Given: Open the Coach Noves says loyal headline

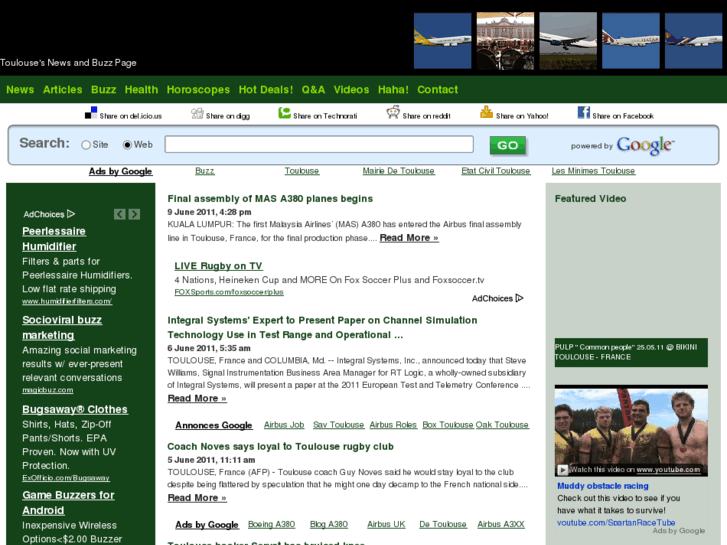Looking at the screenshot, I should (281, 446).
